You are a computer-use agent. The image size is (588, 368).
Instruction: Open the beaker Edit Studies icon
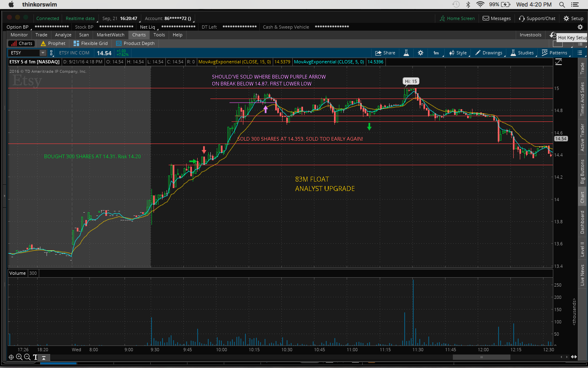406,53
